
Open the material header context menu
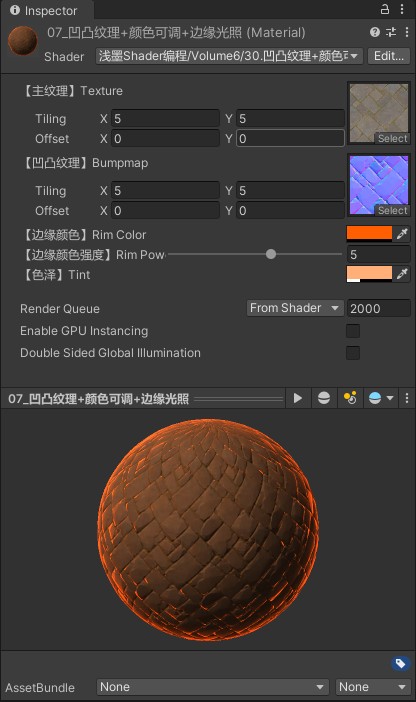pyautogui.click(x=407, y=32)
